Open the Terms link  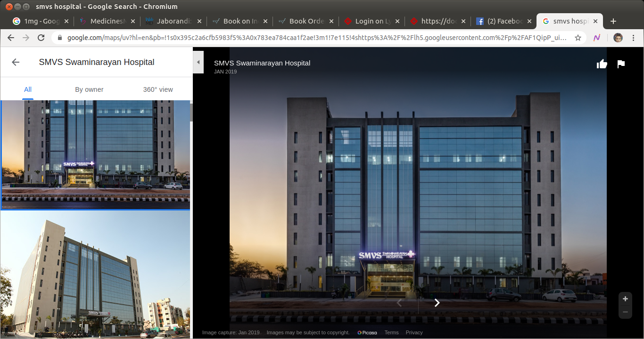click(x=391, y=332)
